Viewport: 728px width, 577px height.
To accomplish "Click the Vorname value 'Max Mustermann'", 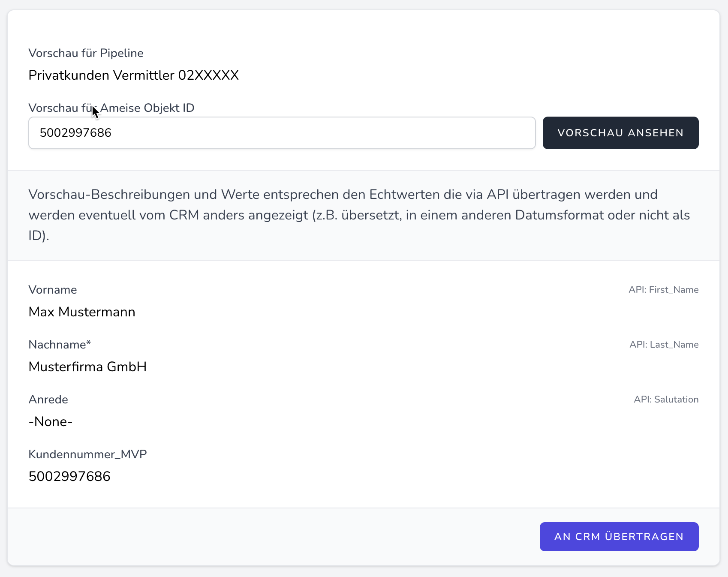I will coord(82,312).
